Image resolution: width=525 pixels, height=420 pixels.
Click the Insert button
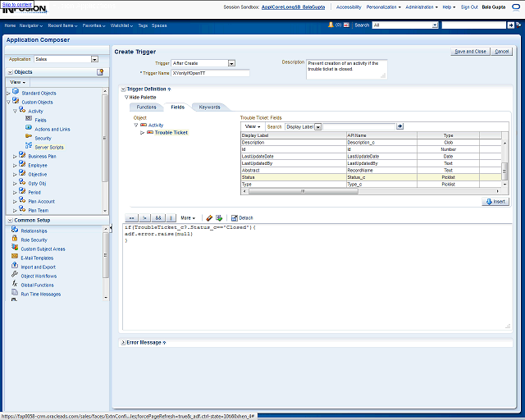pos(495,201)
